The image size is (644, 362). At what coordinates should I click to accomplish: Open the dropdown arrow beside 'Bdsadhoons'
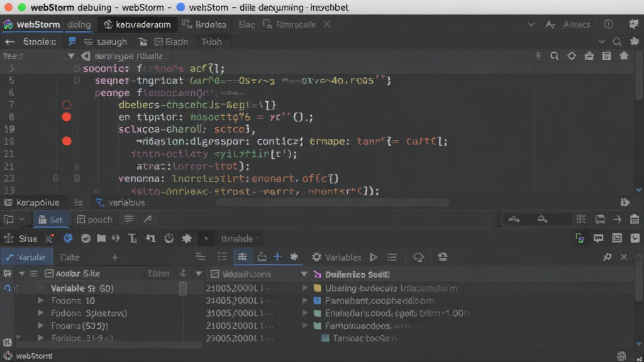(199, 274)
